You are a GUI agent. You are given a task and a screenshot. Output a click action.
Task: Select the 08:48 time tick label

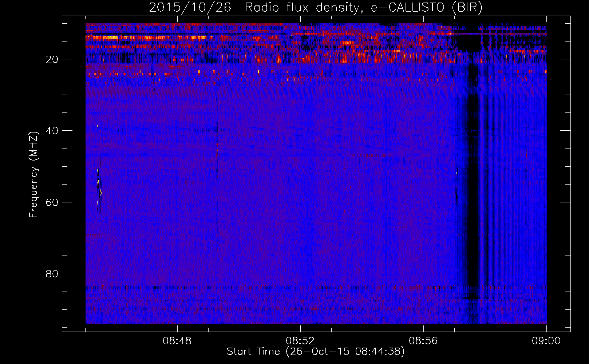[x=177, y=341]
